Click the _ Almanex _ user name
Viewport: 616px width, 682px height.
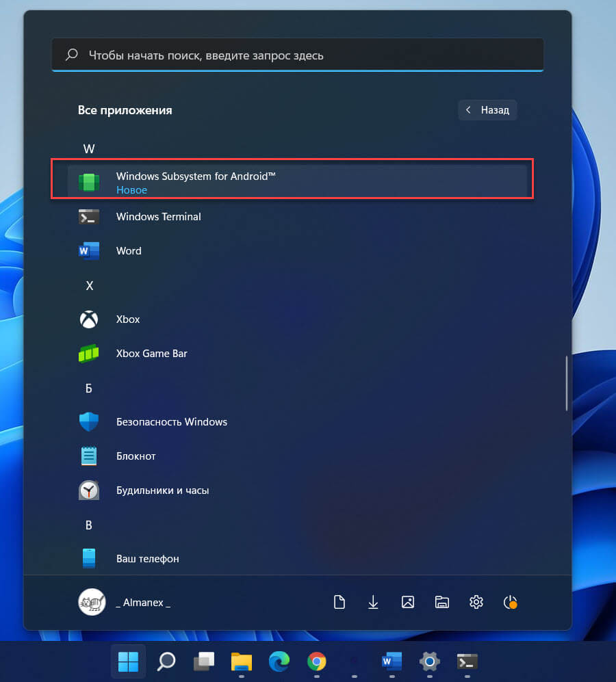coord(143,603)
